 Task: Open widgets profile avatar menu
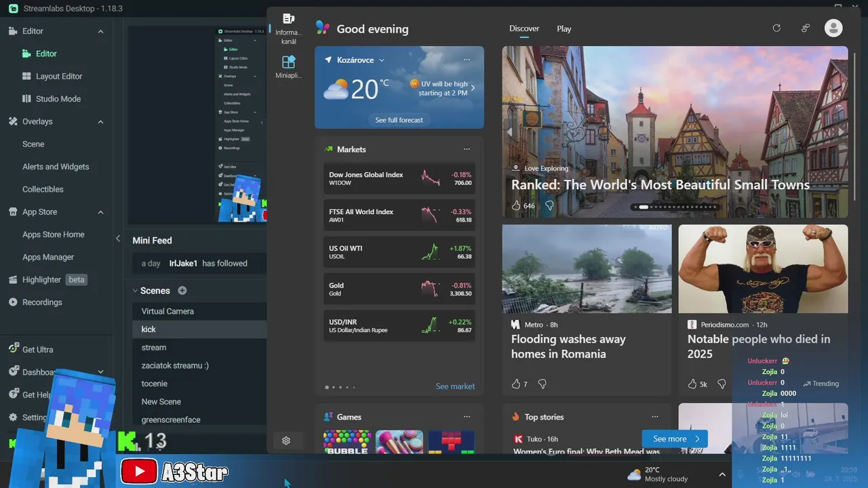click(833, 28)
